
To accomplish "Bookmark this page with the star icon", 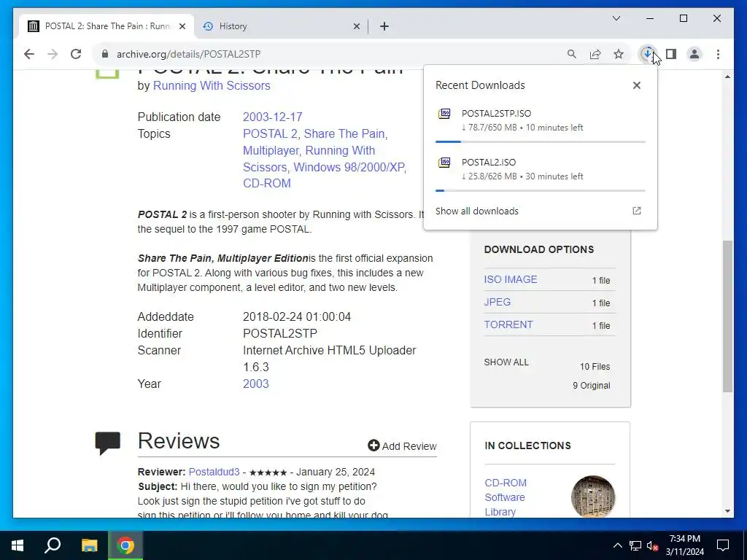I will pos(619,54).
